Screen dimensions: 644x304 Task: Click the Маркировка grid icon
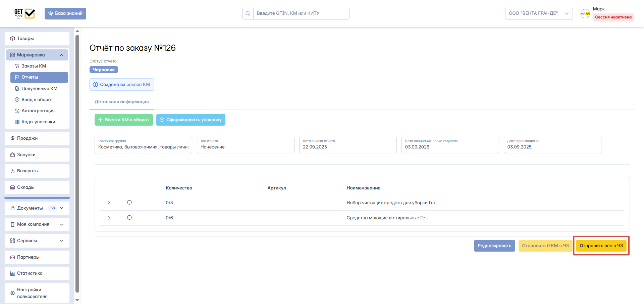click(x=12, y=55)
